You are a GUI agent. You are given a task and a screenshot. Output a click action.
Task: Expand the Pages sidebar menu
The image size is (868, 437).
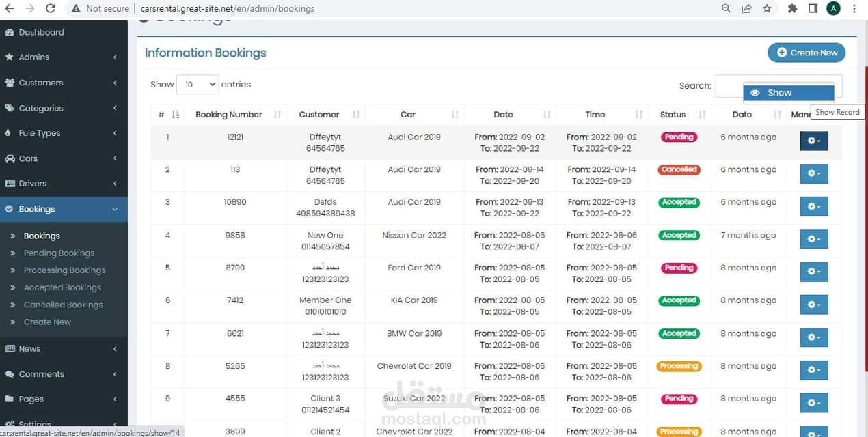(64, 399)
